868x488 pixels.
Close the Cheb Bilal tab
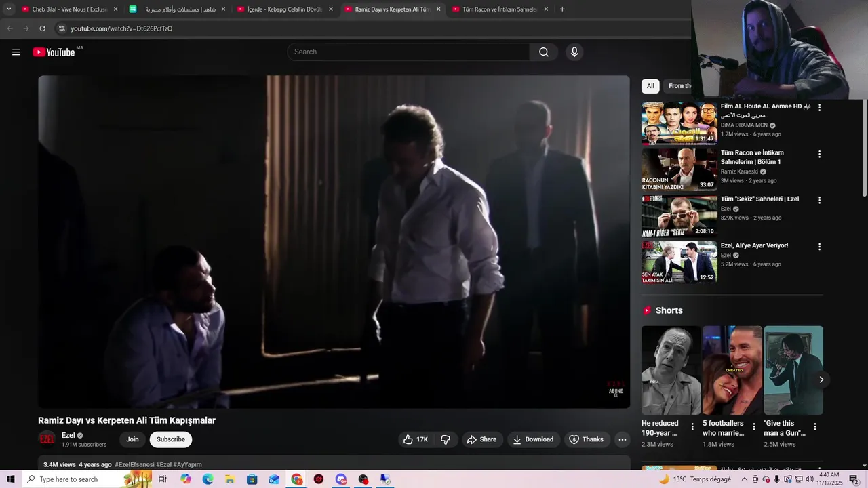(115, 9)
